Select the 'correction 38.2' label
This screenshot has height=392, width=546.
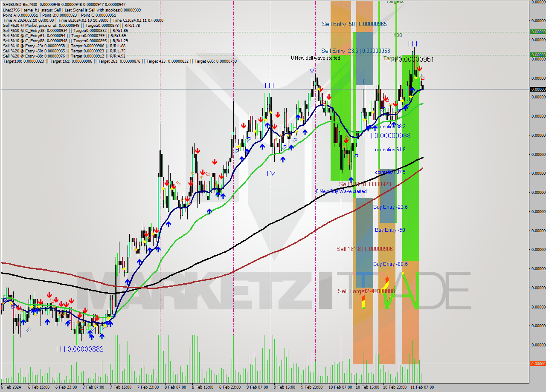[x=390, y=127]
